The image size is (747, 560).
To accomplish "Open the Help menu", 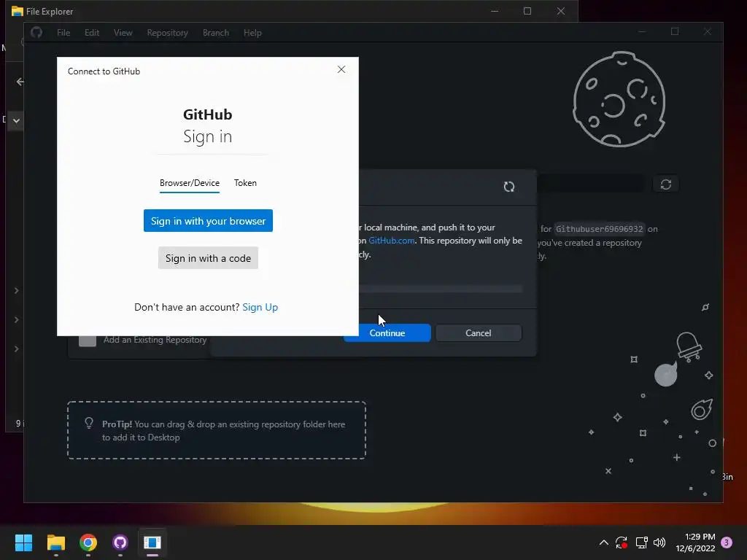I will coord(252,33).
